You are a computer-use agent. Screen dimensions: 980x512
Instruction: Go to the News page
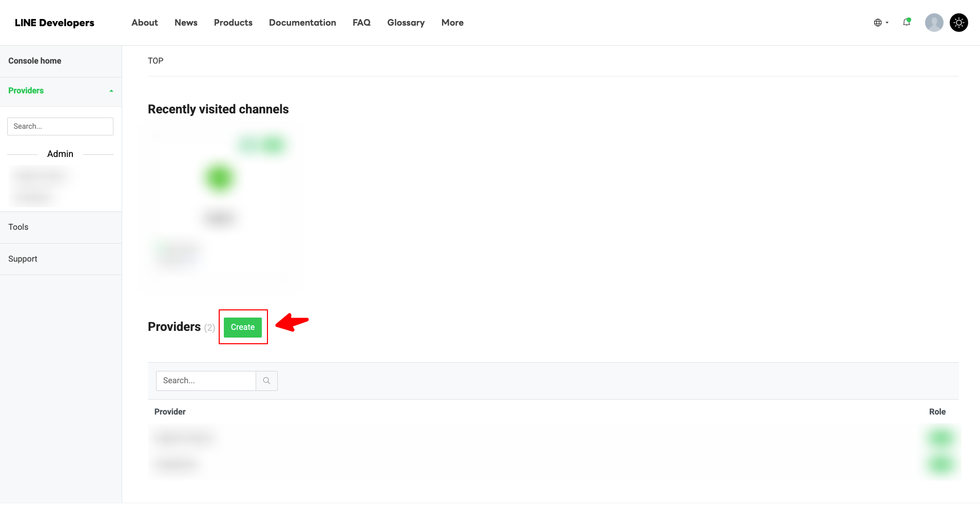(x=186, y=23)
